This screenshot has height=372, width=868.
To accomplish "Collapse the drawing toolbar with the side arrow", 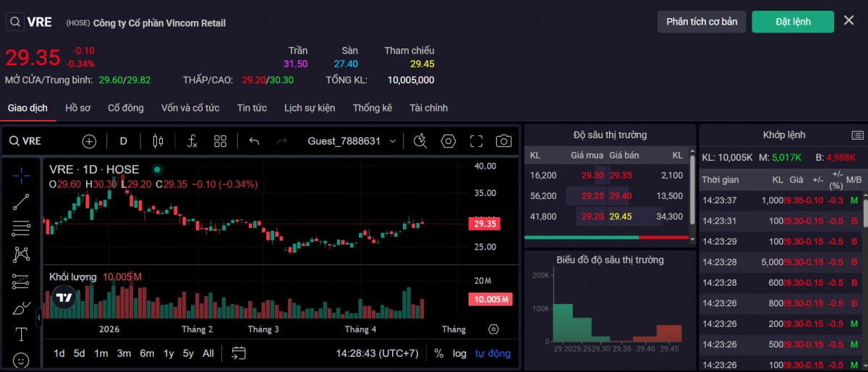I will pyautogui.click(x=39, y=317).
